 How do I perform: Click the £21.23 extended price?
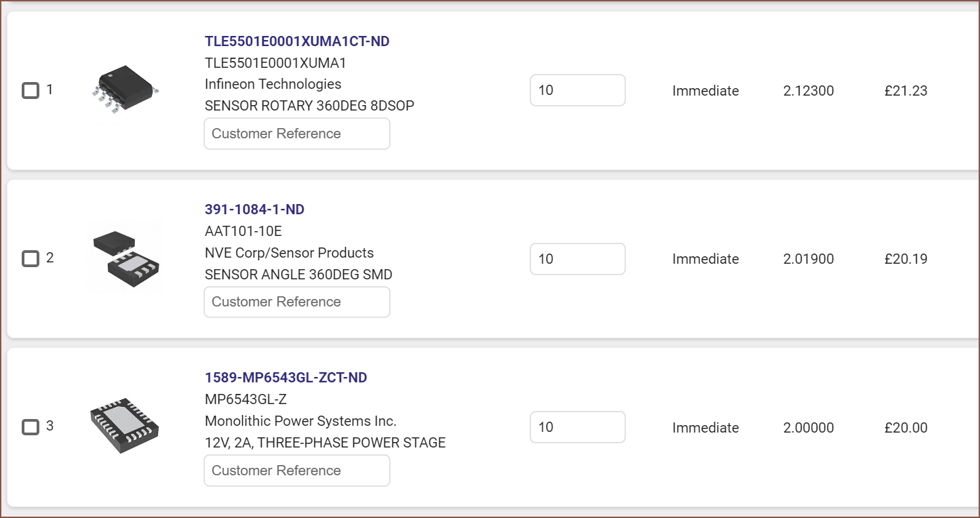(906, 91)
